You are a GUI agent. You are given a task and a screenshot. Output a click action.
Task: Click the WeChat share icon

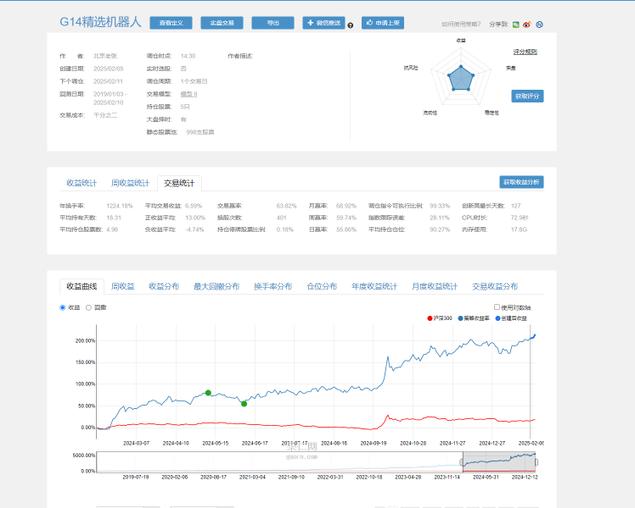click(516, 24)
